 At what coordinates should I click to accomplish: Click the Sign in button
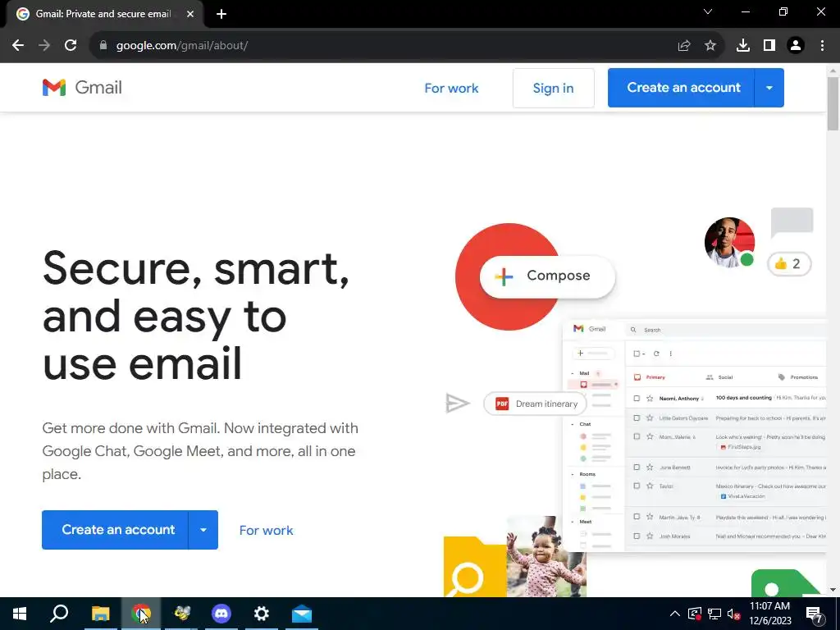pyautogui.click(x=554, y=88)
